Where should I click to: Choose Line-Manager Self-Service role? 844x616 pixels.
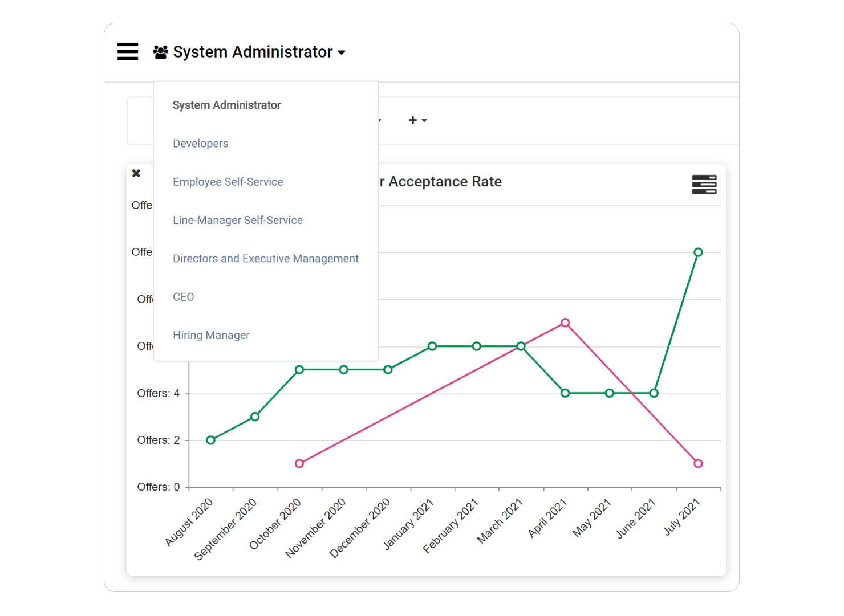(237, 220)
